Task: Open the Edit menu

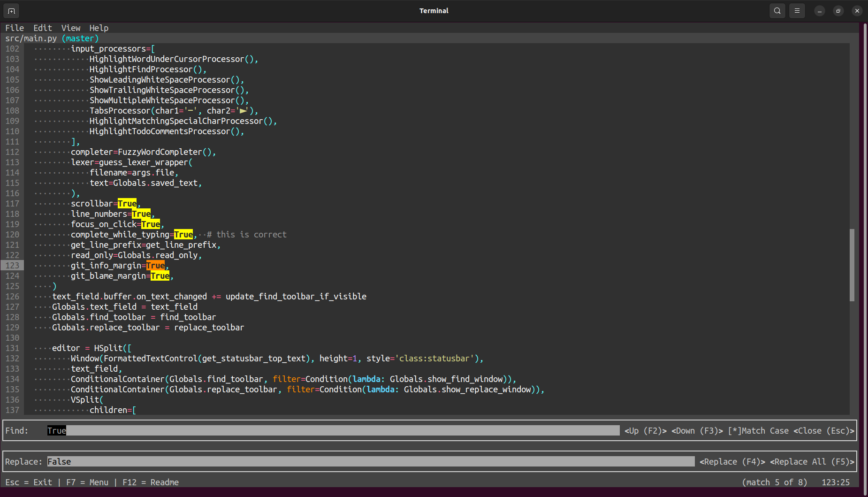Action: [x=43, y=28]
